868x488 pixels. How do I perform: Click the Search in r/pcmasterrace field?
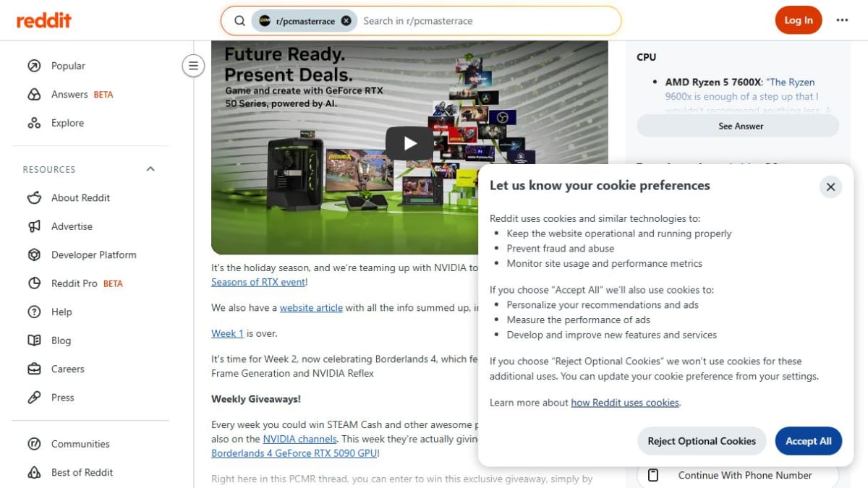[488, 21]
